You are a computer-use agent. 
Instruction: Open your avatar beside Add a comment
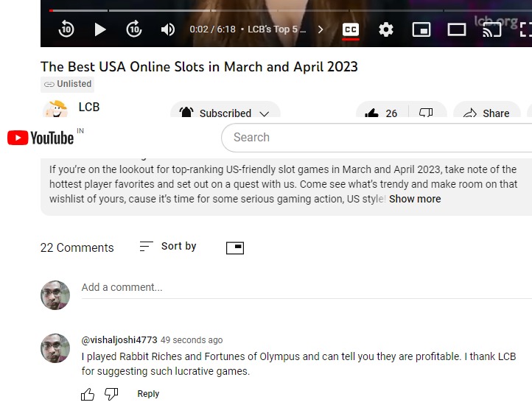tap(55, 295)
